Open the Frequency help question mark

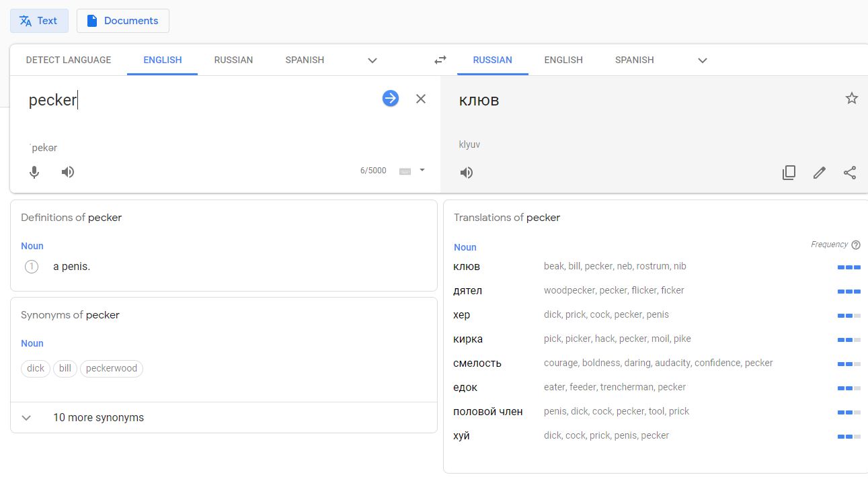click(856, 245)
